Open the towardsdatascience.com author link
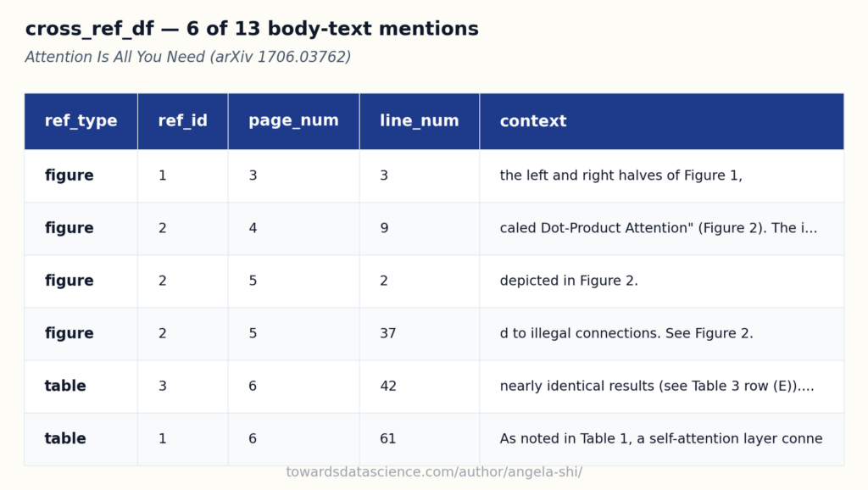Viewport: 868px width, 490px height. 434,472
